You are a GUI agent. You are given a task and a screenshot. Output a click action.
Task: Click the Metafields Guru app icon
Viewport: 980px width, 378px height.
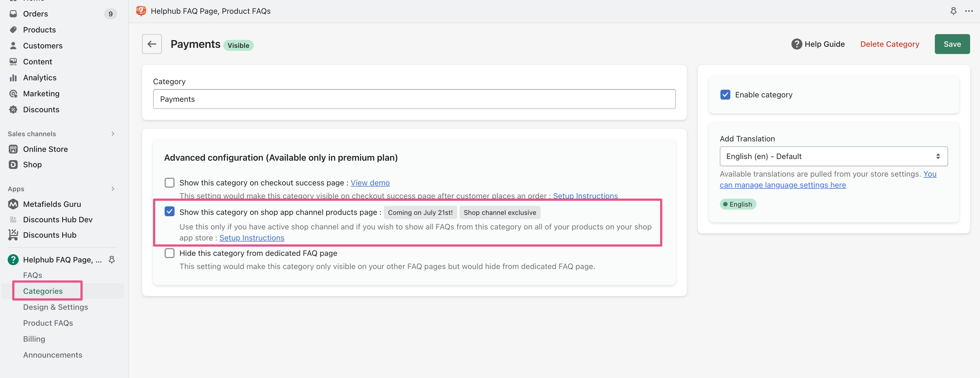click(13, 204)
